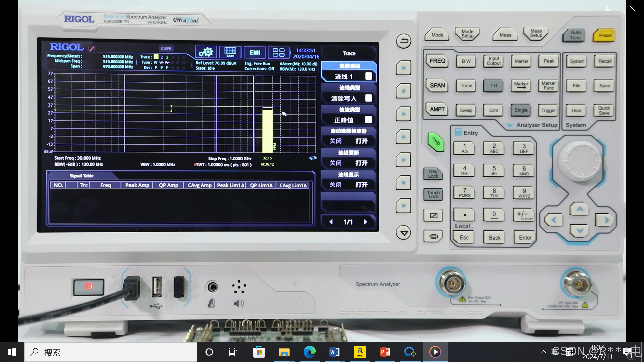The image size is (644, 362).
Task: Expand the 迹线 1 trace selection arrow
Action: click(x=368, y=76)
